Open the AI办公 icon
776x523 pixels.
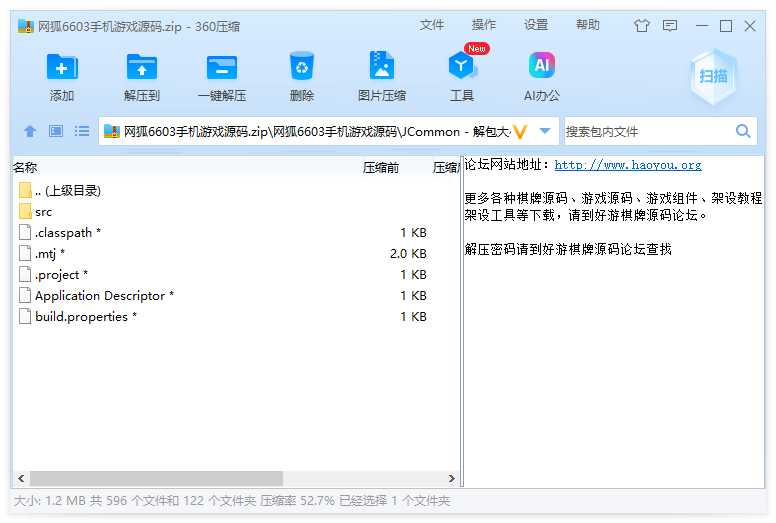[542, 65]
